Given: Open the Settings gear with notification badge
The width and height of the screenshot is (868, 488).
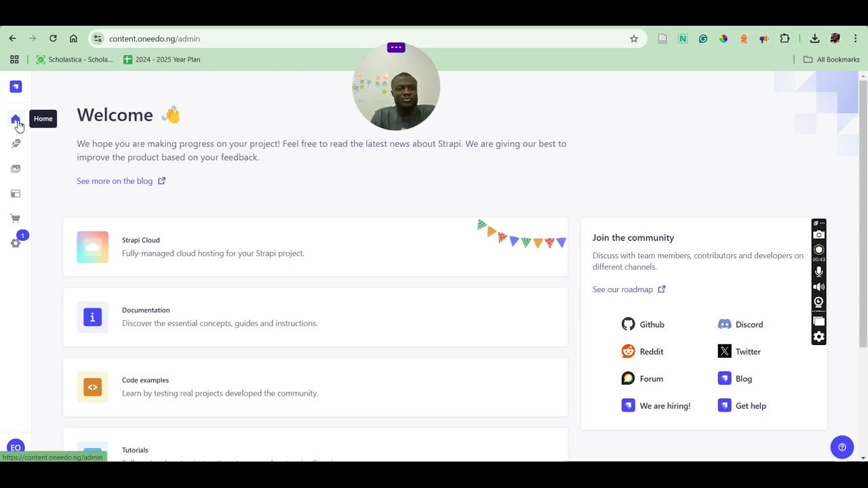Looking at the screenshot, I should [16, 243].
